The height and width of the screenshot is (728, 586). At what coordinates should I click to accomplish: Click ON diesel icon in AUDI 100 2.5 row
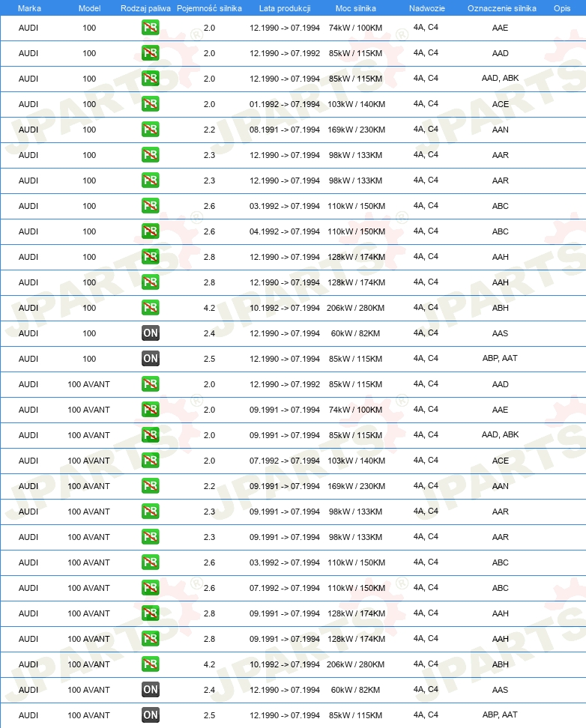(x=150, y=359)
